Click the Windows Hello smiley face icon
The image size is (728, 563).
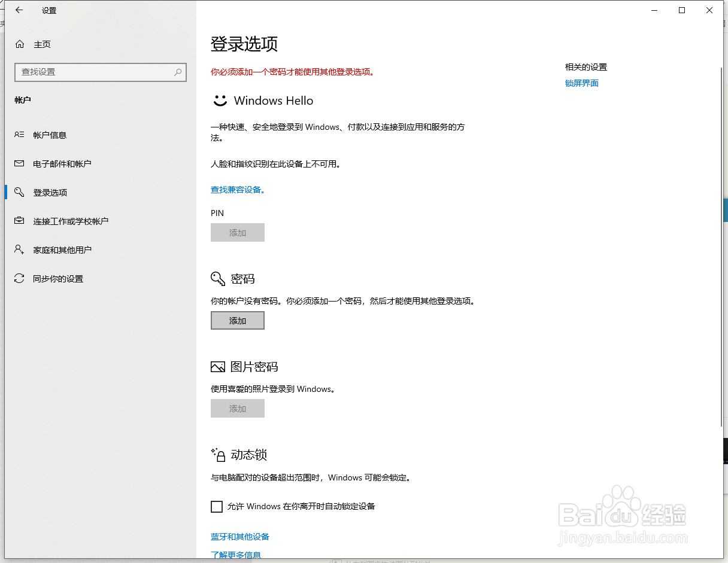point(220,101)
